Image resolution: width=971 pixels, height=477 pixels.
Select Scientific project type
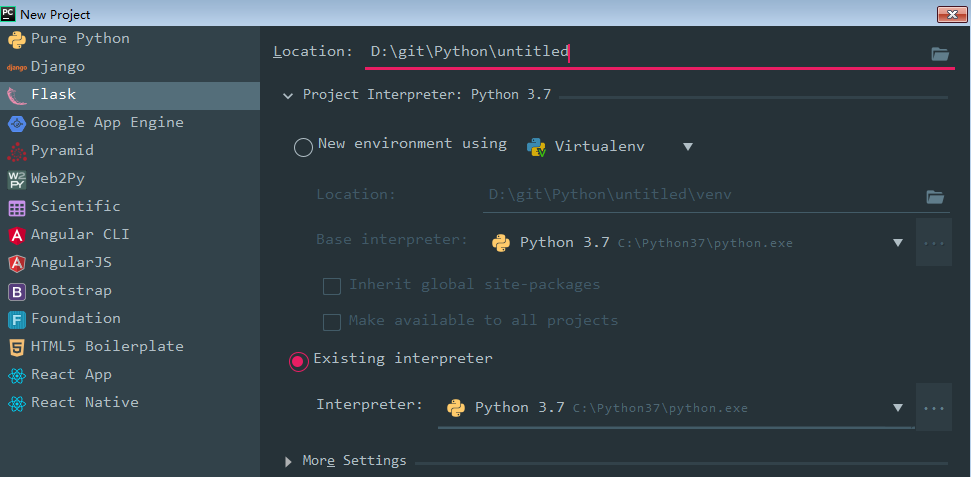(x=75, y=207)
